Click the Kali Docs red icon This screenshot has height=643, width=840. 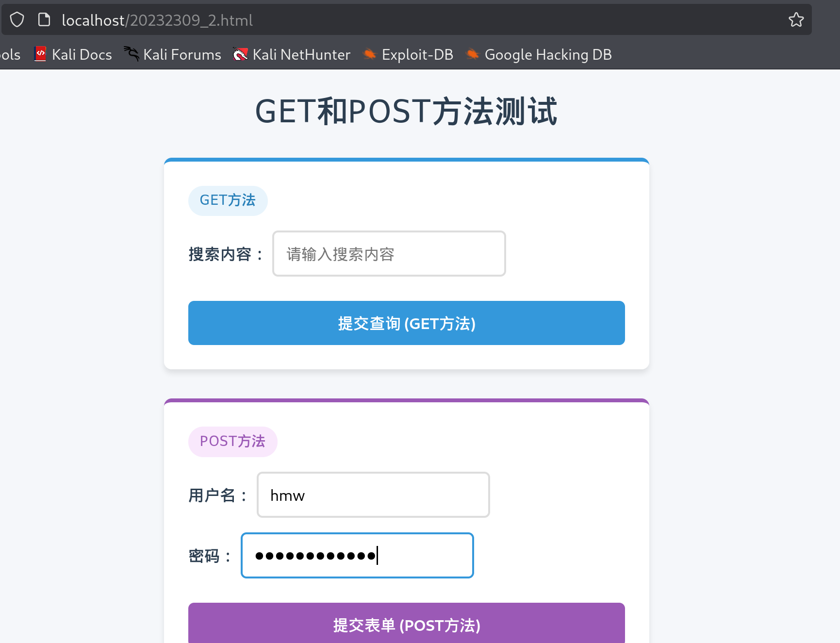point(41,54)
